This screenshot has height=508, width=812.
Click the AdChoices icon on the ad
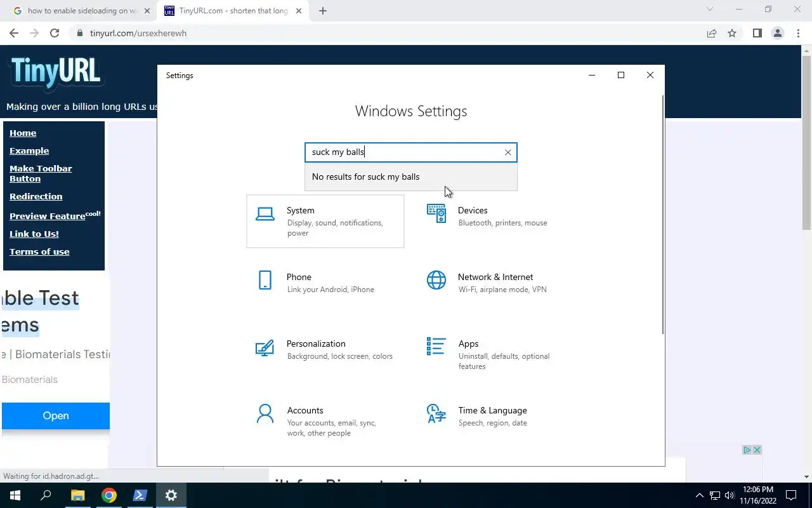click(x=747, y=450)
